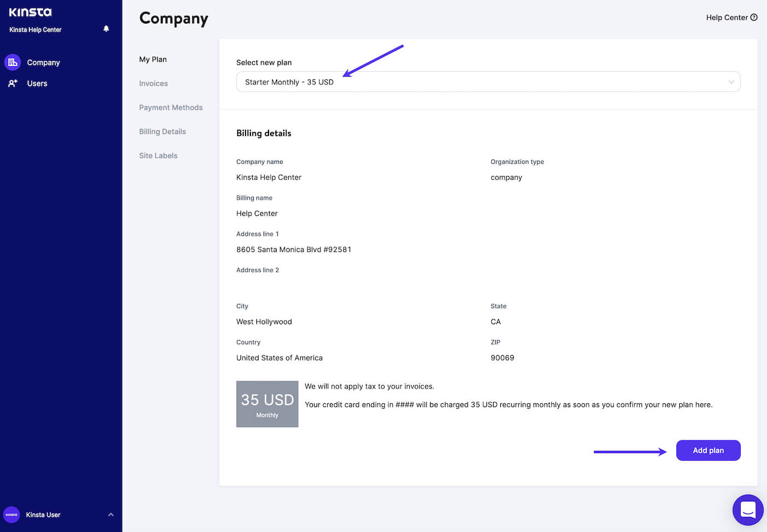Click the plan dropdown arrow
The image size is (767, 532).
[731, 82]
